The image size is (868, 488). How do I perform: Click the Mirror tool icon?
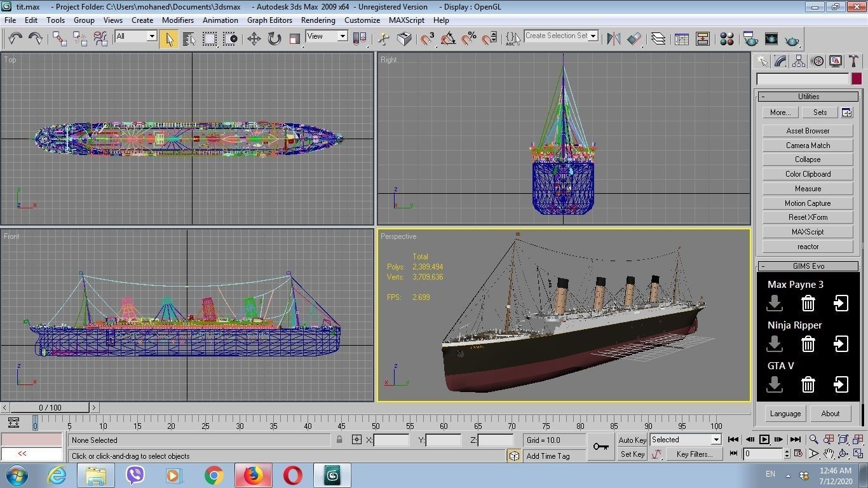pyautogui.click(x=613, y=39)
